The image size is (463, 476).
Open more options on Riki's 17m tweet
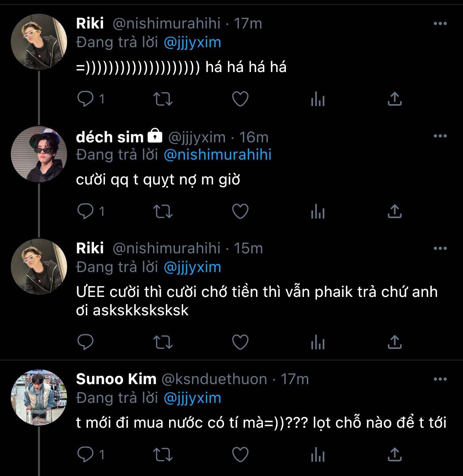click(x=440, y=24)
